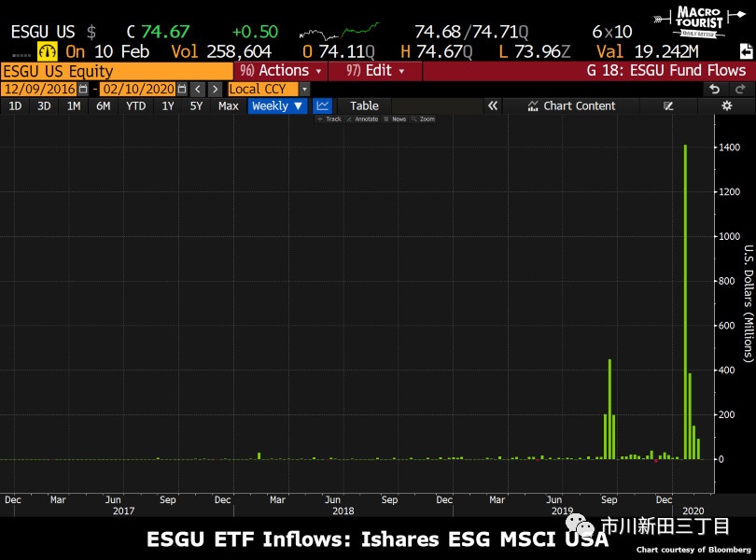Select the Max period tab

tap(228, 106)
